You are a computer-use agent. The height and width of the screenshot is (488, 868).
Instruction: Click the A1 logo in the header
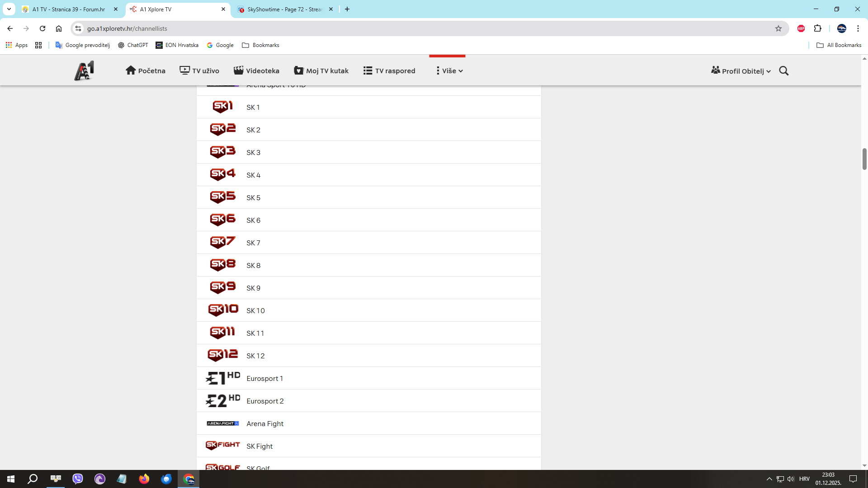(x=85, y=70)
